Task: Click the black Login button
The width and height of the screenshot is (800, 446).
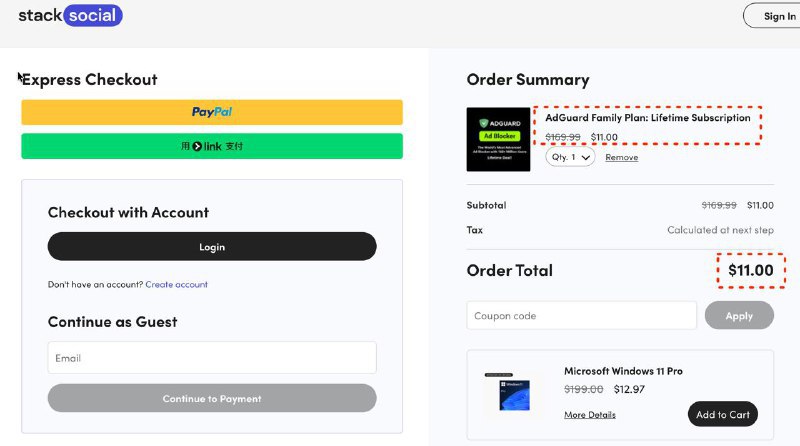Action: tap(212, 247)
